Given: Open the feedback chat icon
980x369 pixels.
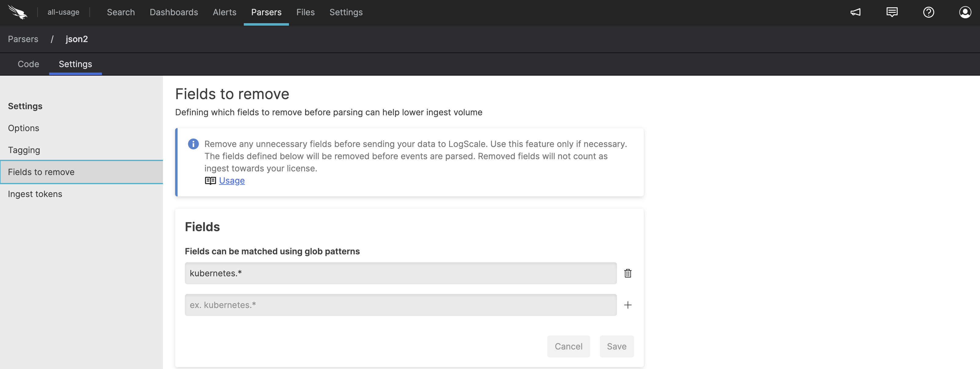Looking at the screenshot, I should 892,12.
